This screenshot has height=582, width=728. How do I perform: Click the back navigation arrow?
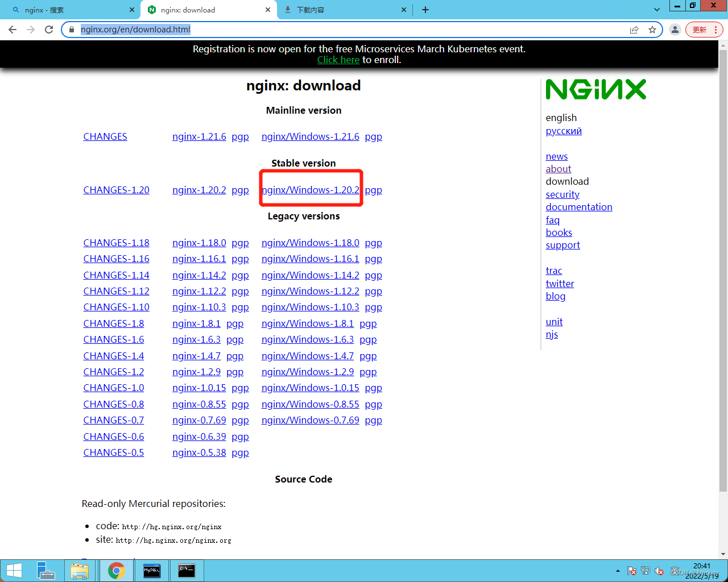(13, 30)
